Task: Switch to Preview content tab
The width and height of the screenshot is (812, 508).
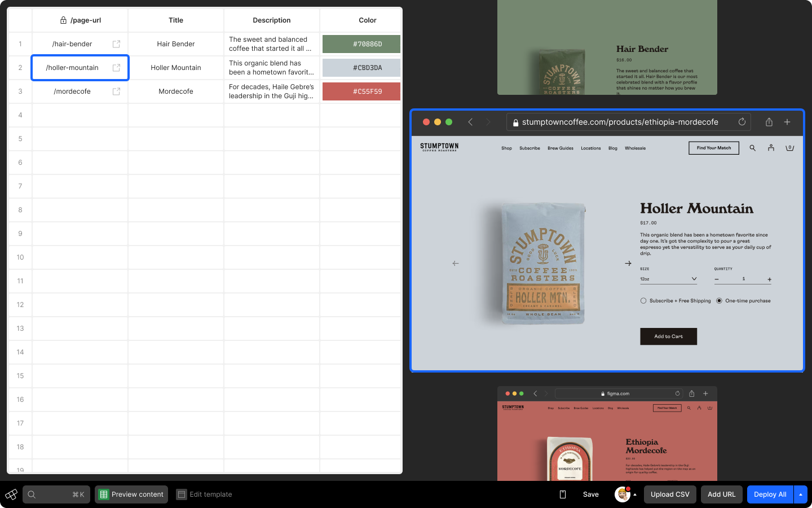Action: point(131,494)
